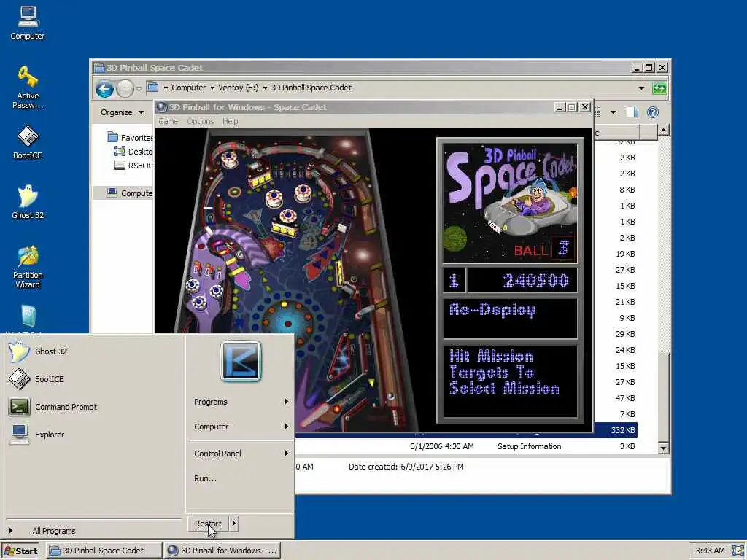Select Desktop under Favorites

tap(133, 152)
